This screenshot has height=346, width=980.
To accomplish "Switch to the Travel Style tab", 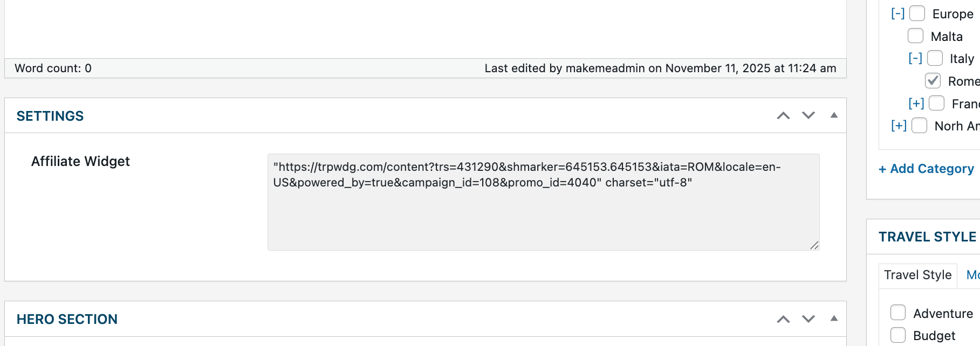I will pos(917,275).
